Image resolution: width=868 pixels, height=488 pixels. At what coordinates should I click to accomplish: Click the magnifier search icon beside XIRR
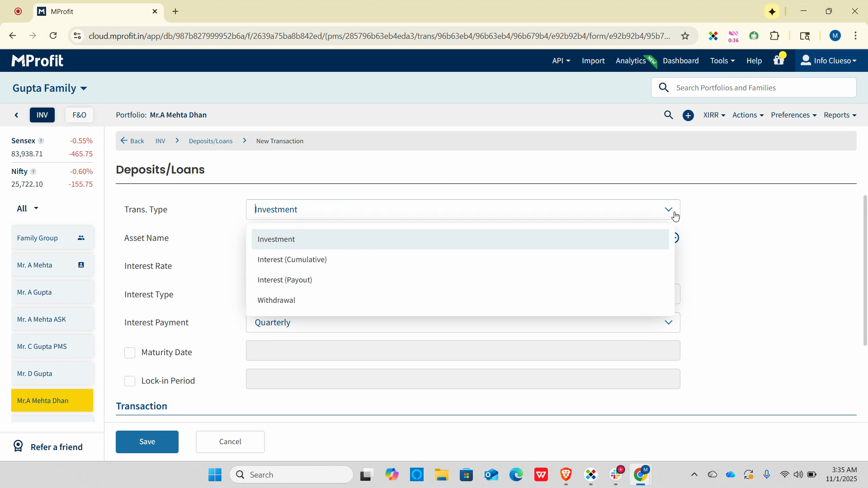point(668,115)
